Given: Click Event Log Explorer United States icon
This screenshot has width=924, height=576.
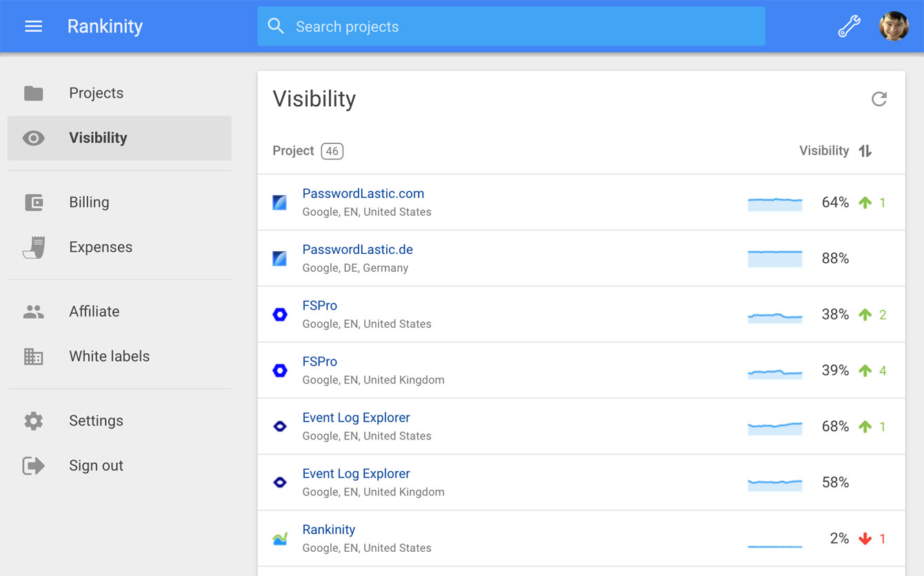Looking at the screenshot, I should (x=280, y=426).
